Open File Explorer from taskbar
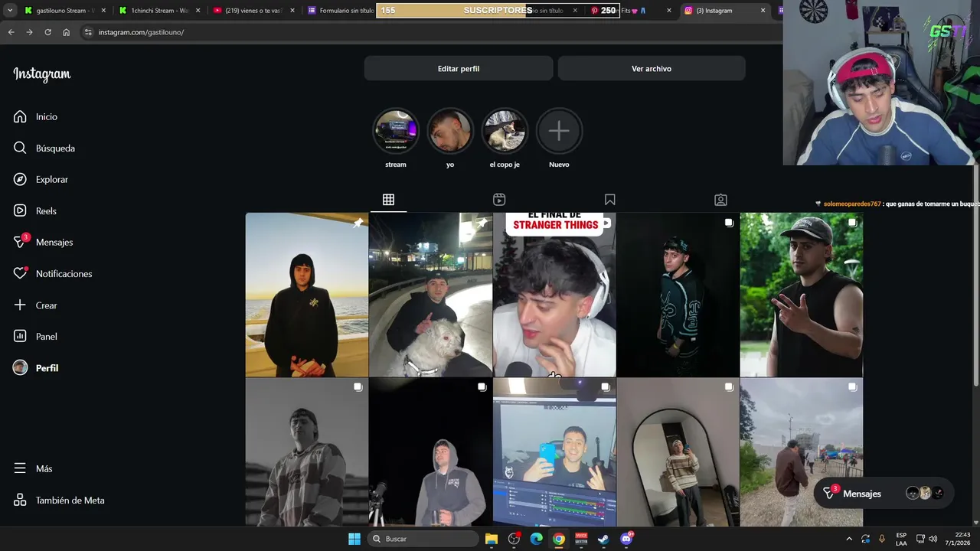 coord(492,539)
